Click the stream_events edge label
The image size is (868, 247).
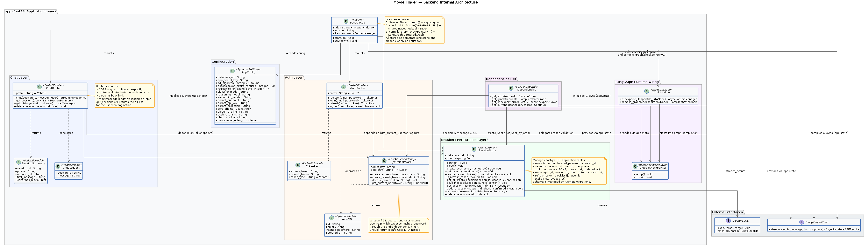point(735,171)
